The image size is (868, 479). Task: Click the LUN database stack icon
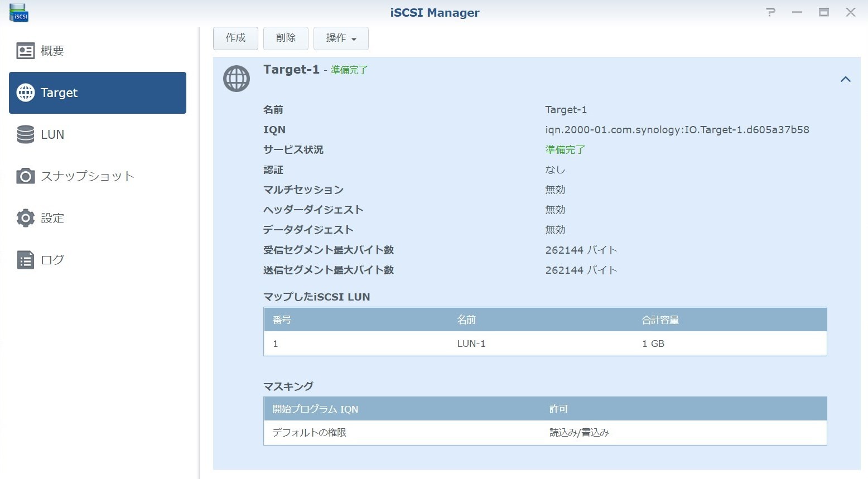[x=26, y=134]
